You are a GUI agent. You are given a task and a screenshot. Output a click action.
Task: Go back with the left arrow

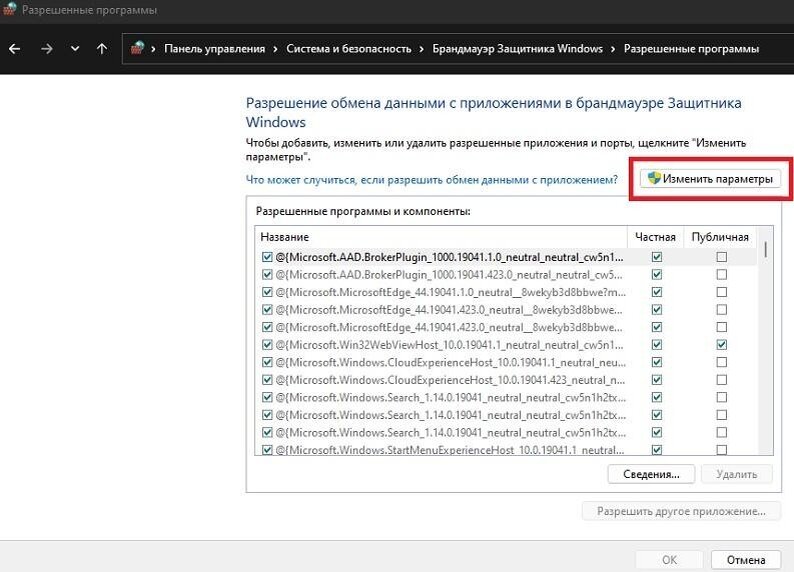[15, 49]
